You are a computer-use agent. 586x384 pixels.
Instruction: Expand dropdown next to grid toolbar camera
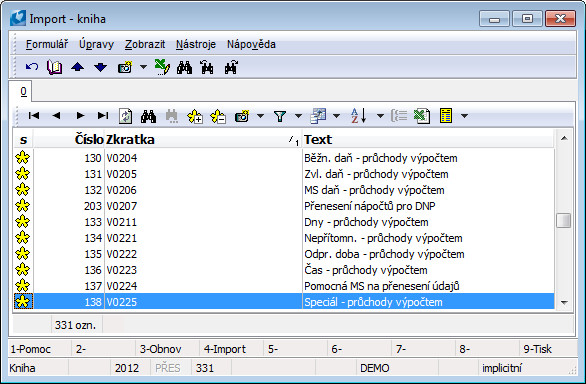[x=260, y=116]
